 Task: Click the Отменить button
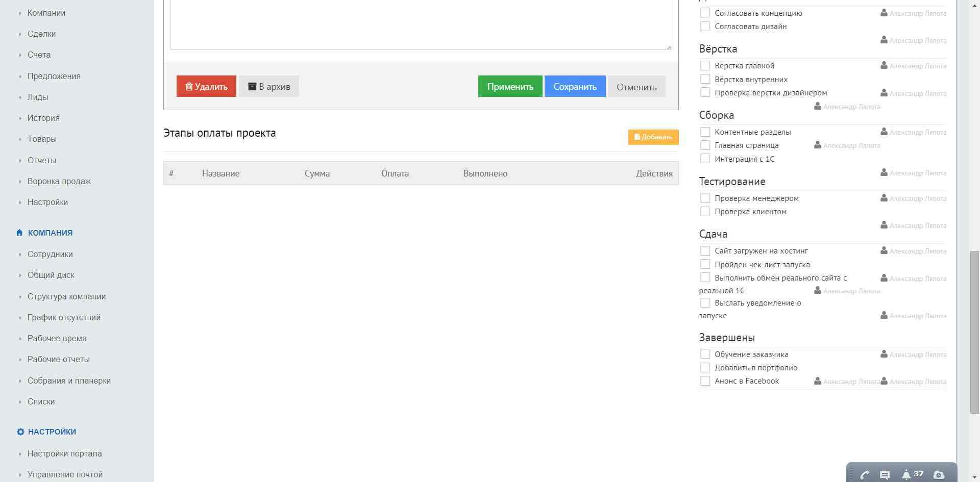tap(636, 86)
